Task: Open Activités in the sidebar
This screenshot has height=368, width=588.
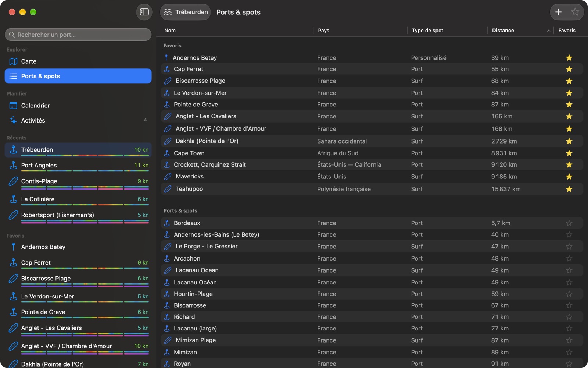Action: [78, 120]
